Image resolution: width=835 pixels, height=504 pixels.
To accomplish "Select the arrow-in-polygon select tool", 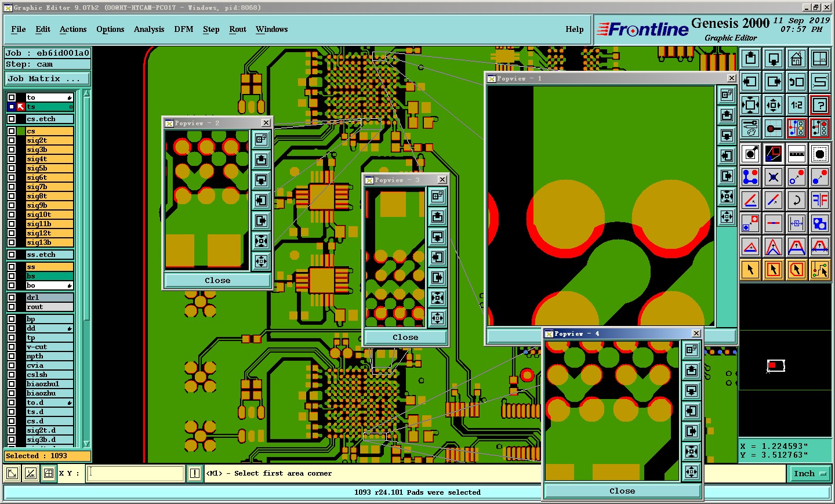I will tap(797, 270).
